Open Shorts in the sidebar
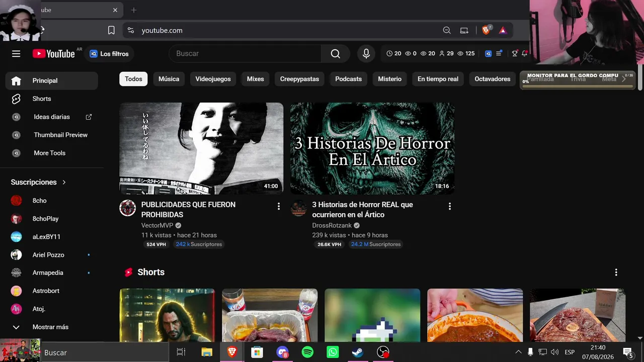 (52, 99)
